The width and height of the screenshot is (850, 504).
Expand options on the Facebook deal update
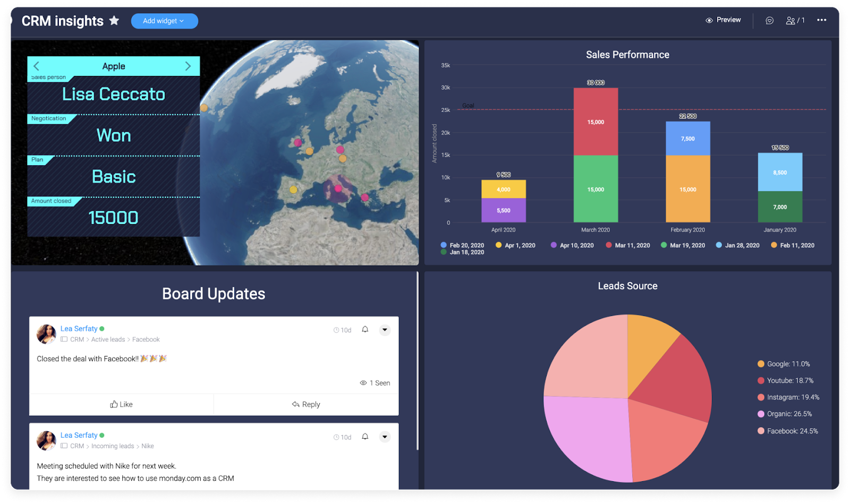tap(385, 329)
